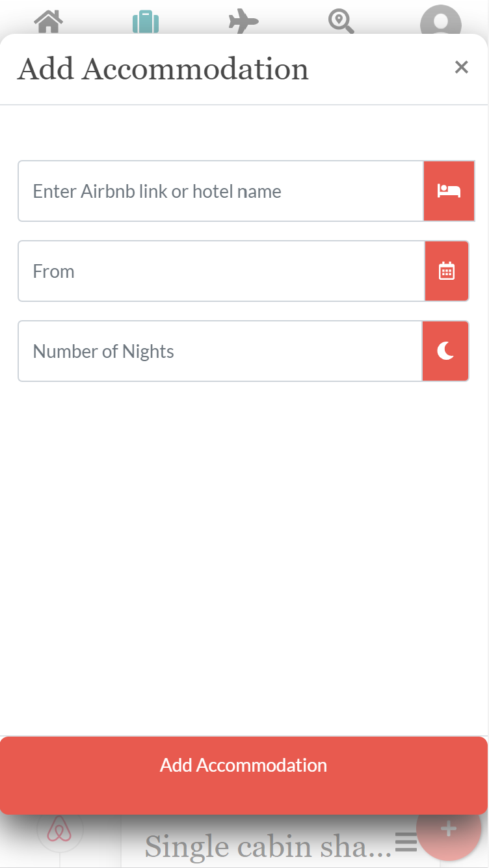
Task: Click the Number of Nights field
Action: click(220, 351)
